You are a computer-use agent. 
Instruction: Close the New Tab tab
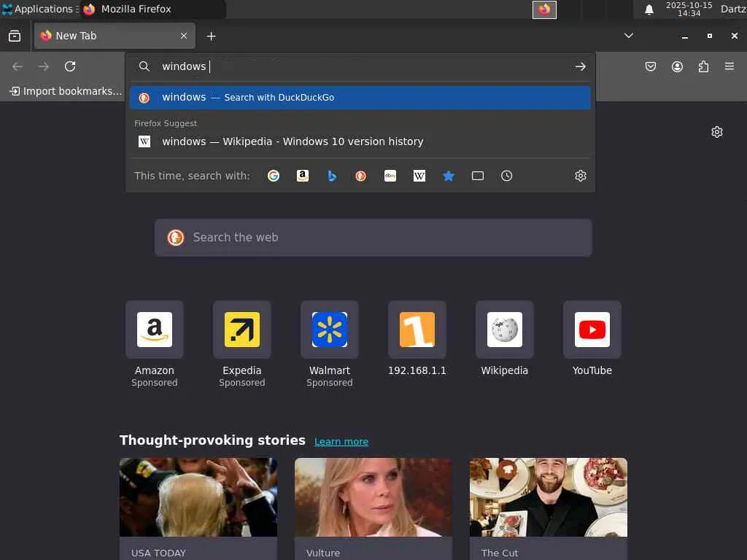tap(184, 36)
